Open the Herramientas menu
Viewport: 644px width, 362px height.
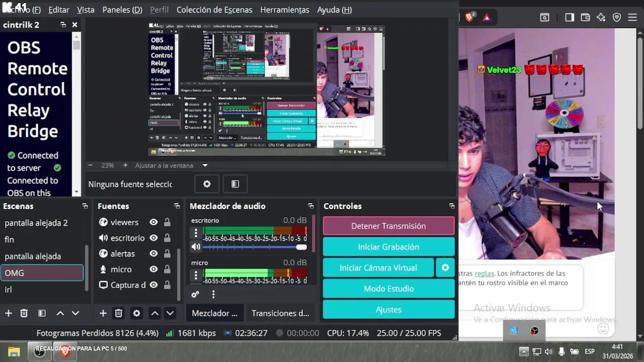[285, 10]
